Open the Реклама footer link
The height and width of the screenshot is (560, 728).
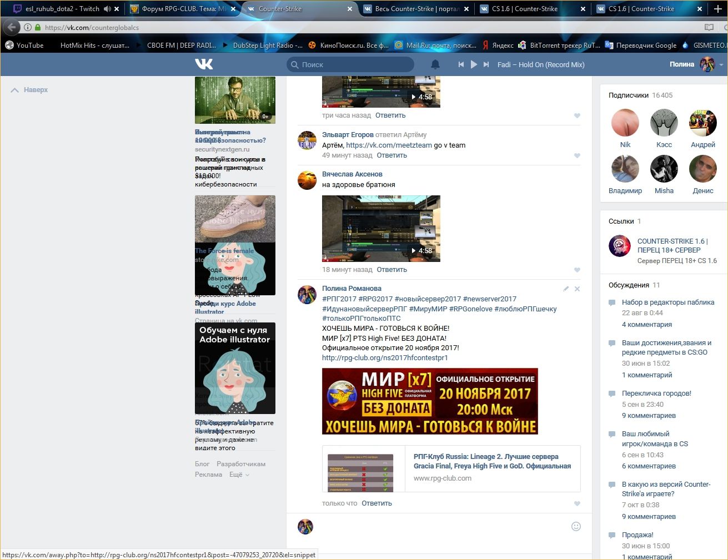pyautogui.click(x=208, y=475)
